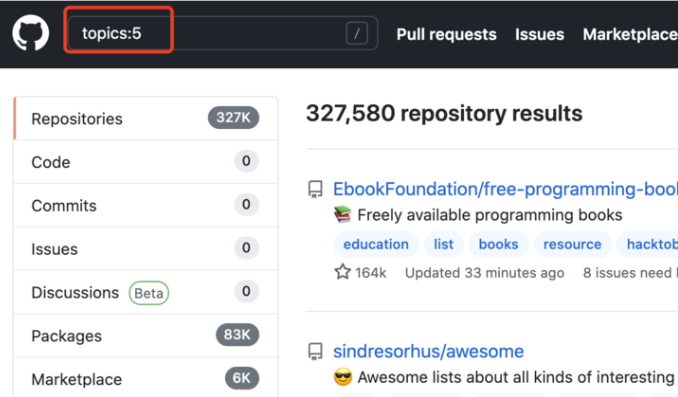Click the Code count badge showing 0
678x397 pixels.
point(246,161)
